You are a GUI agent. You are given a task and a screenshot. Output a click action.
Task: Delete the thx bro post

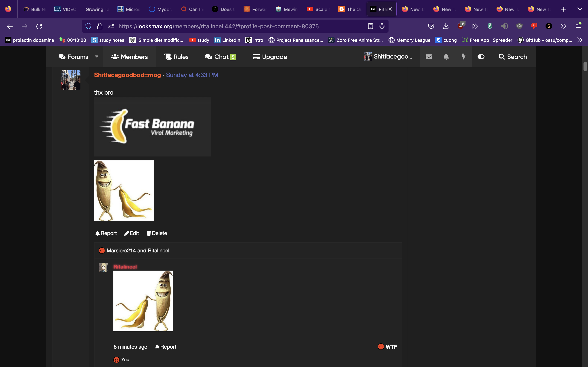(x=157, y=233)
